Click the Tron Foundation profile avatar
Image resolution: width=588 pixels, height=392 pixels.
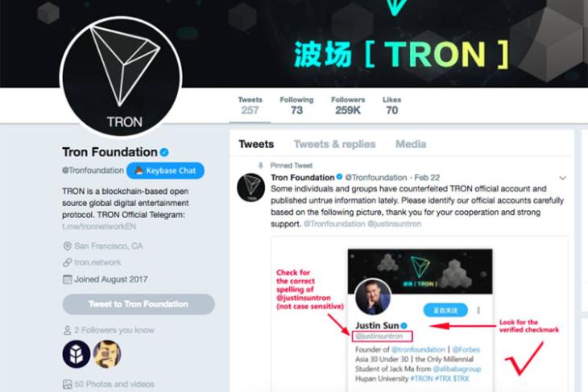(121, 77)
